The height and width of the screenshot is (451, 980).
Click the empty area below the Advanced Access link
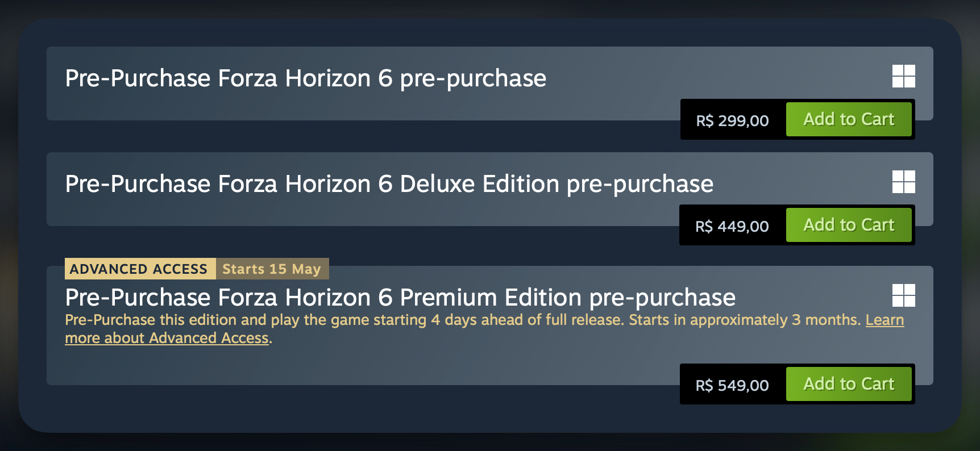[341, 366]
